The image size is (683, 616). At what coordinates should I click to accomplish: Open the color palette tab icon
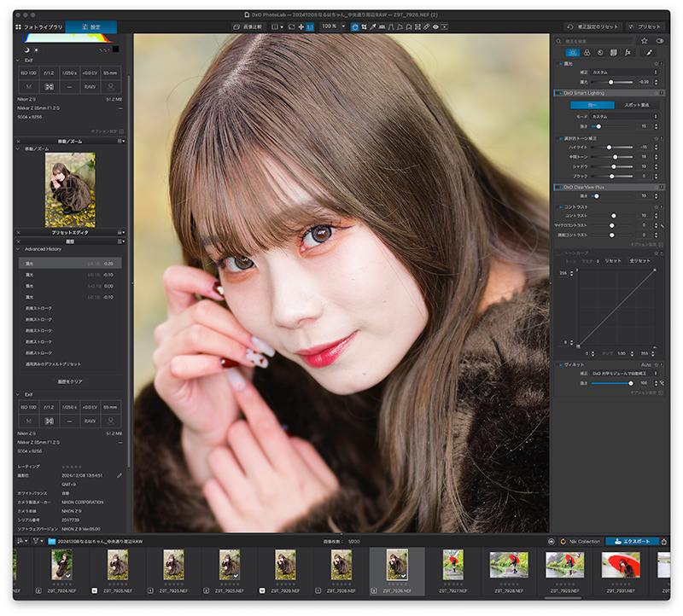[x=588, y=52]
